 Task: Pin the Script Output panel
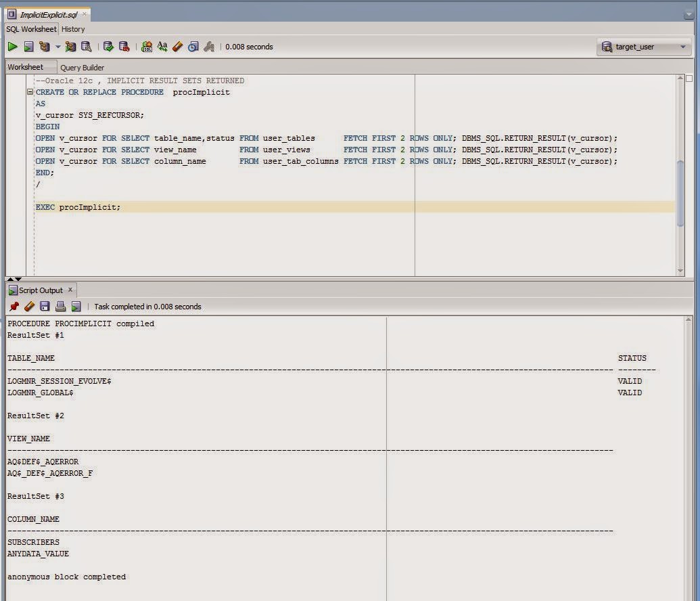pos(14,306)
